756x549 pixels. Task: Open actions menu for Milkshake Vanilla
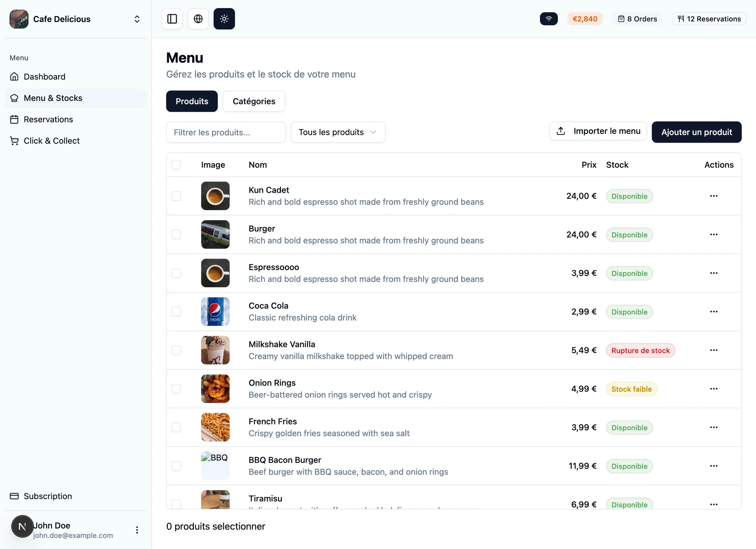click(713, 350)
